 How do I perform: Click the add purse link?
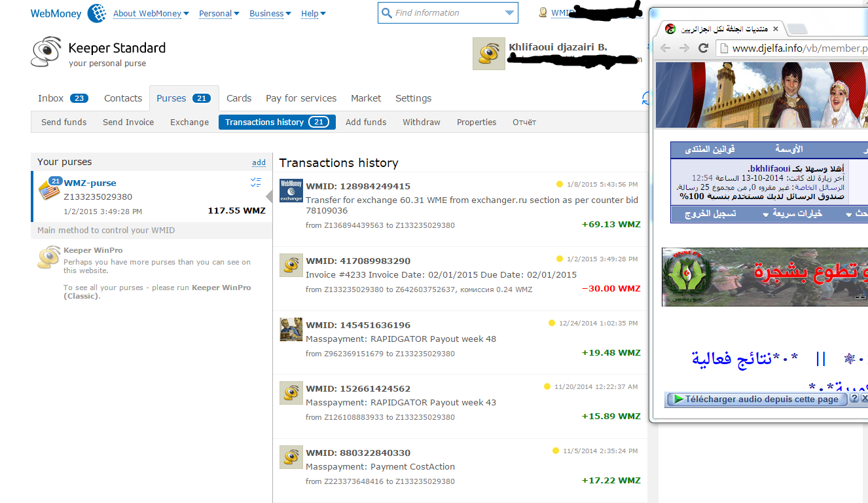259,162
